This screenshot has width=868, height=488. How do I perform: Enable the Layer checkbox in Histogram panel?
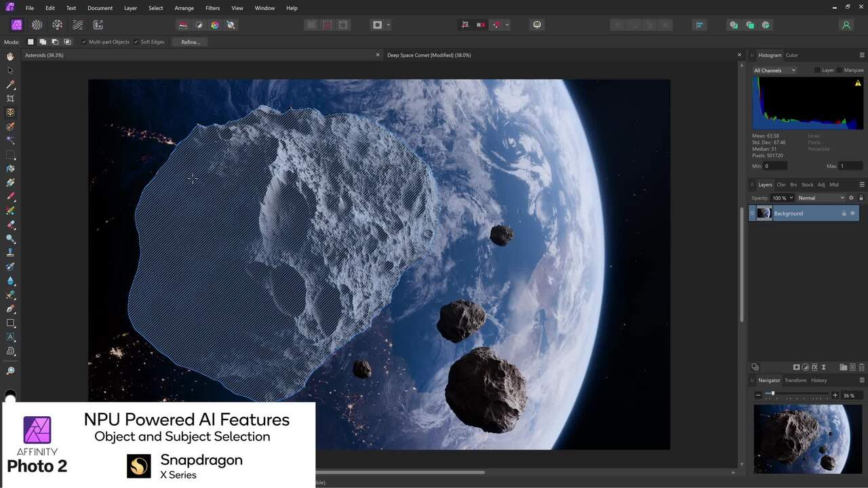818,70
